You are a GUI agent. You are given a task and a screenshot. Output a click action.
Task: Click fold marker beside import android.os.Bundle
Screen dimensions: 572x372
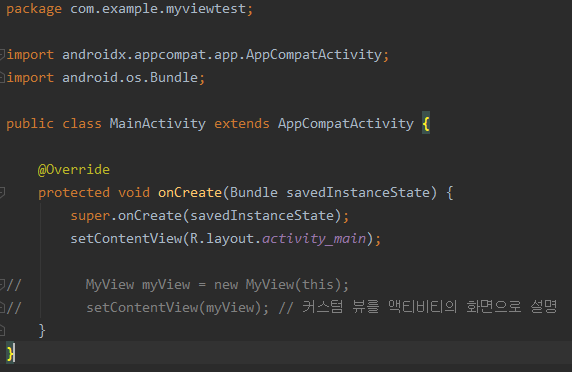click(x=2, y=77)
